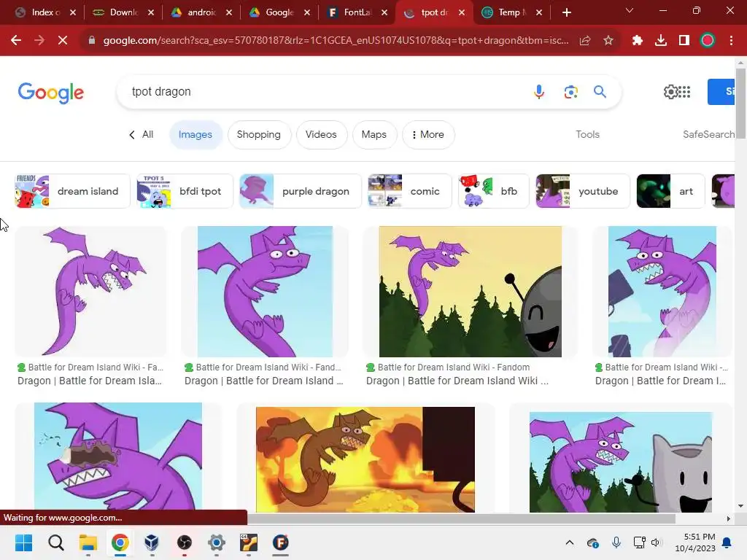Open taskbar Settings gear app
This screenshot has height=560, width=747.
216,542
